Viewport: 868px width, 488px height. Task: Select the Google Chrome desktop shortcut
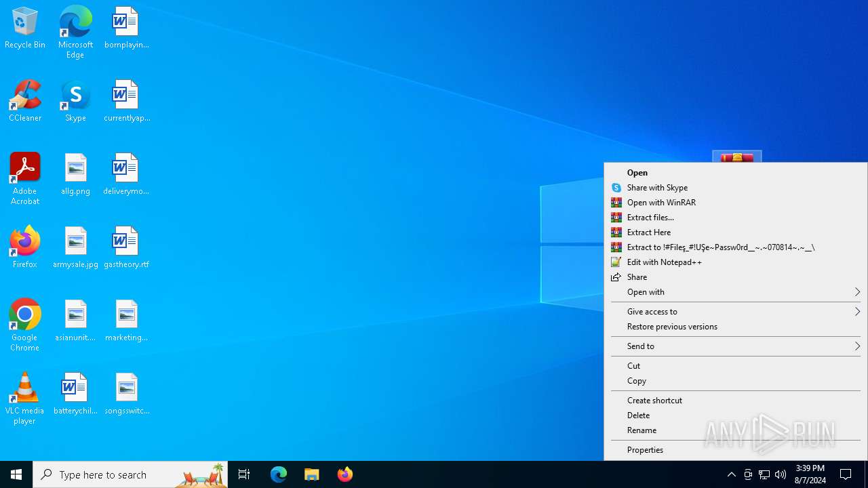coord(25,325)
